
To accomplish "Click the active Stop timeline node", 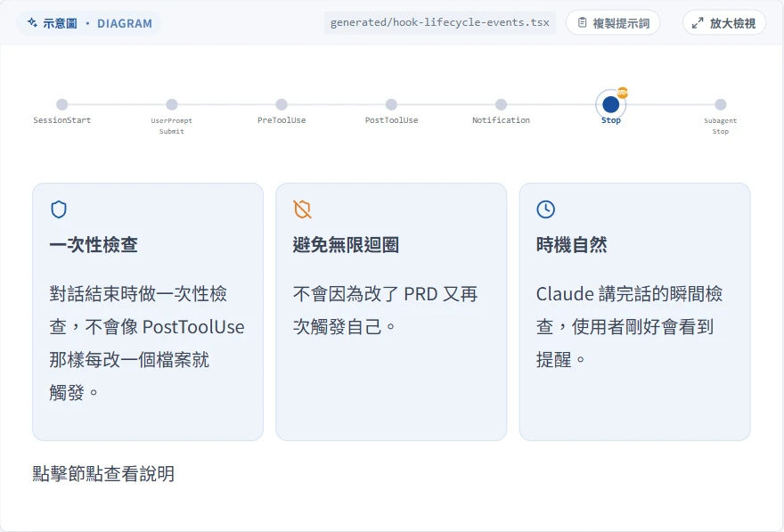I will pos(610,104).
